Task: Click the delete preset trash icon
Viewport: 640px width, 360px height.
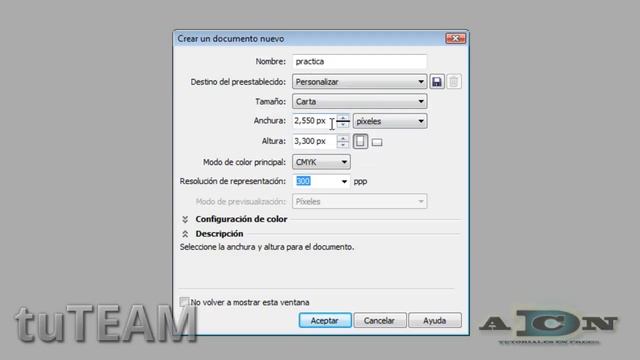Action: pyautogui.click(x=454, y=82)
